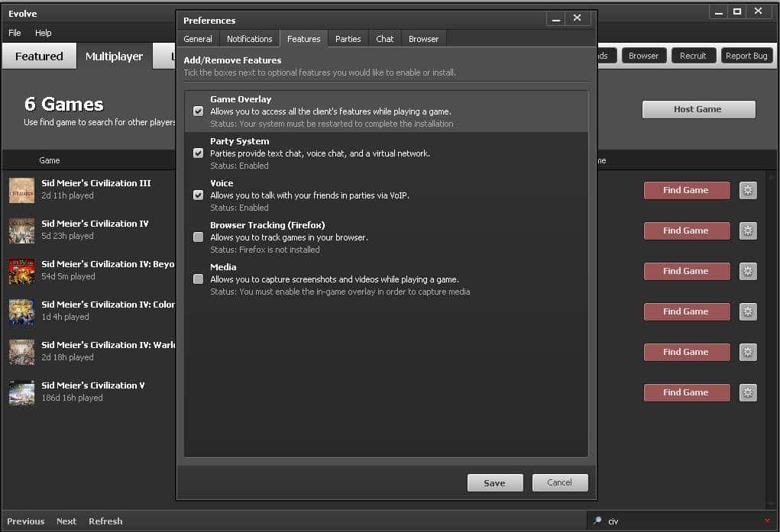Viewport: 780px width, 532px height.
Task: Refresh the games list
Action: (x=105, y=521)
